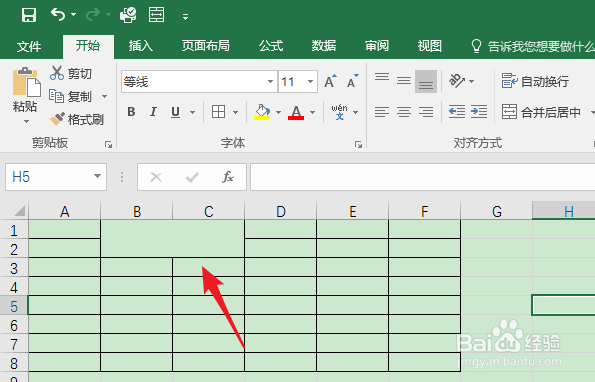Expand the borders dropdown arrow
Viewport: 595px width, 382px height.
pyautogui.click(x=235, y=112)
